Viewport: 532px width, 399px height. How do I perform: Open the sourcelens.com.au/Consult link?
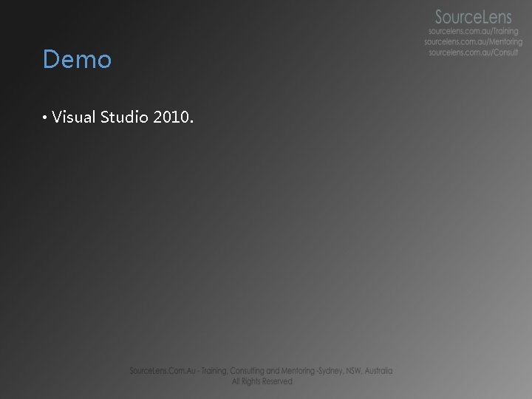point(474,52)
